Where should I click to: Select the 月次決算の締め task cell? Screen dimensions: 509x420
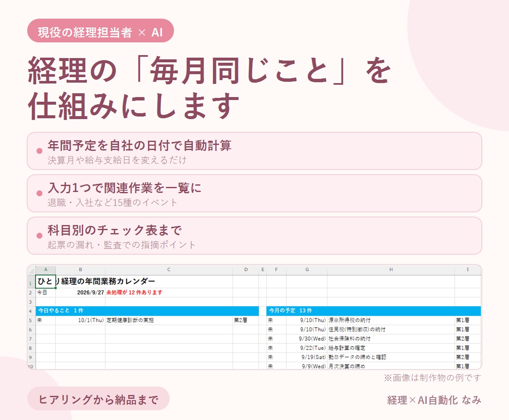click(347, 366)
